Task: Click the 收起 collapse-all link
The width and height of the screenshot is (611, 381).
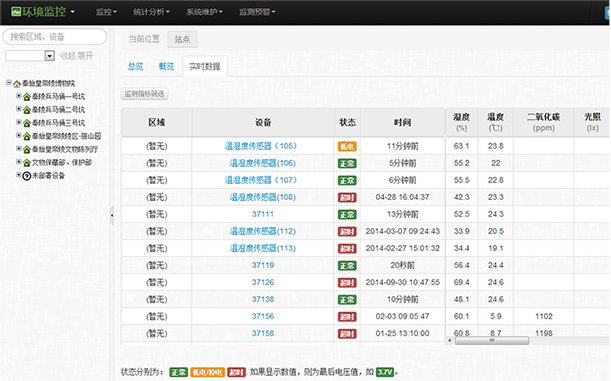Action: click(x=67, y=56)
